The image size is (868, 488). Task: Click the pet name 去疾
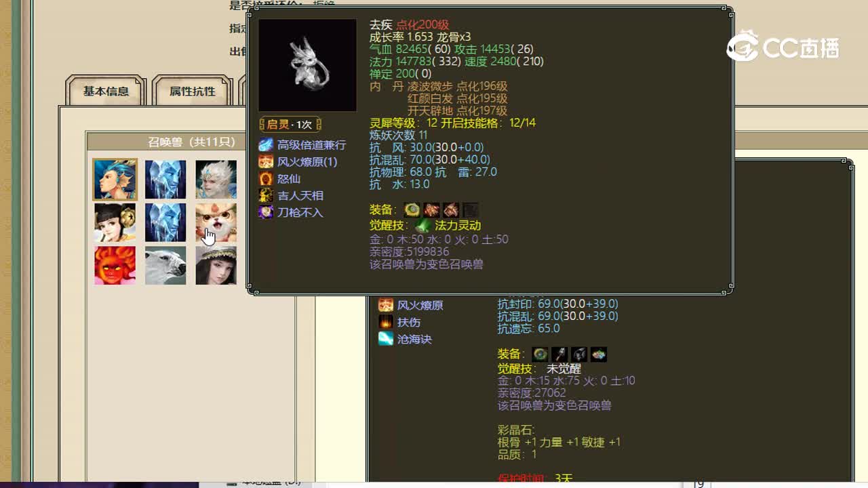click(381, 25)
